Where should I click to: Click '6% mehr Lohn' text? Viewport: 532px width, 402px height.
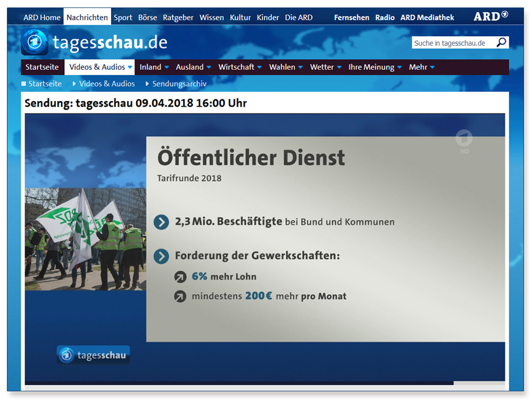pyautogui.click(x=224, y=276)
